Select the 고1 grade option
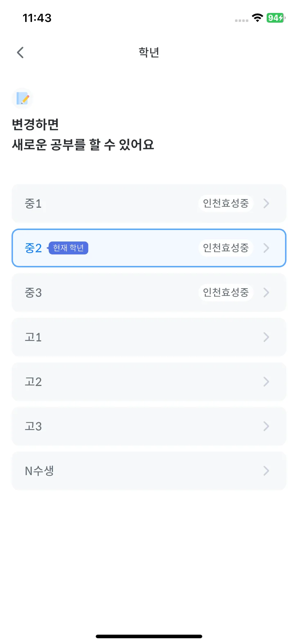The image size is (298, 644). pos(149,337)
